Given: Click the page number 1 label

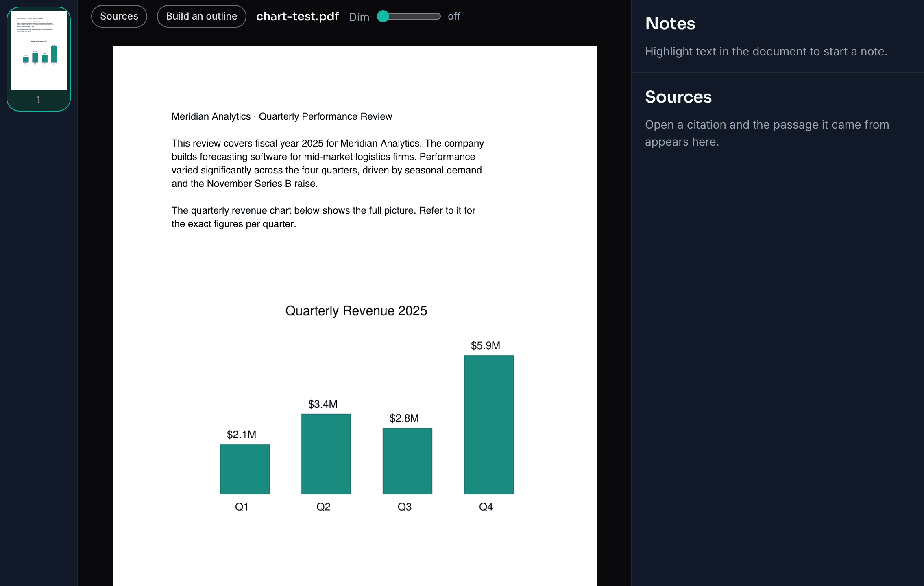Looking at the screenshot, I should click(x=39, y=100).
